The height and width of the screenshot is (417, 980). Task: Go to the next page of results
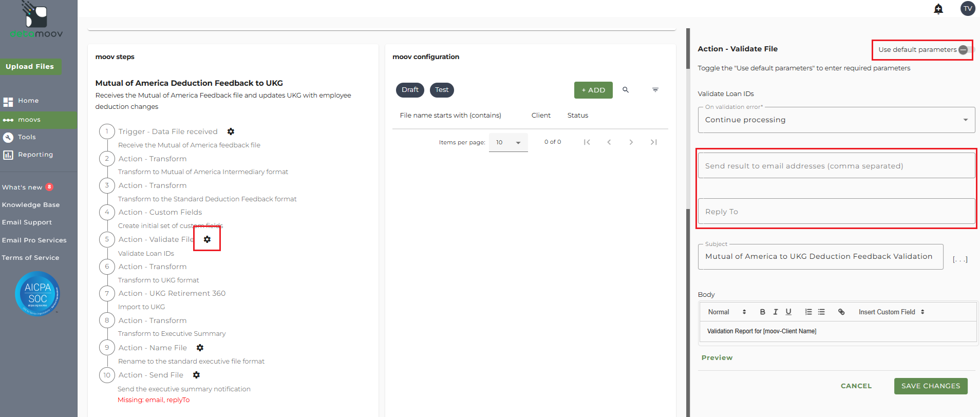coord(631,142)
